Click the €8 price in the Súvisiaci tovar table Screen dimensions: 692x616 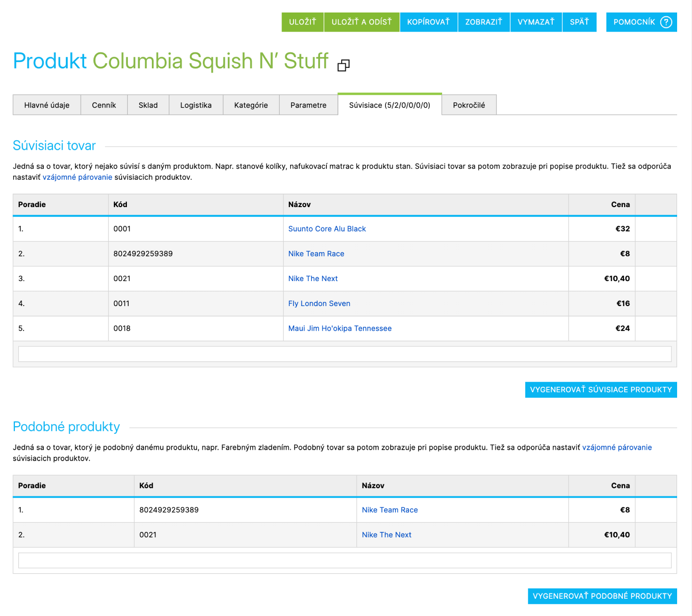click(625, 254)
